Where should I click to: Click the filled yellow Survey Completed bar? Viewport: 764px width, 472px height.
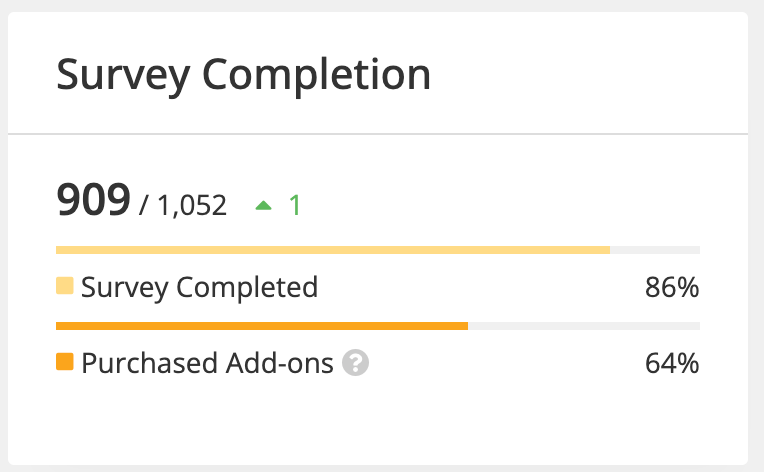click(x=332, y=250)
